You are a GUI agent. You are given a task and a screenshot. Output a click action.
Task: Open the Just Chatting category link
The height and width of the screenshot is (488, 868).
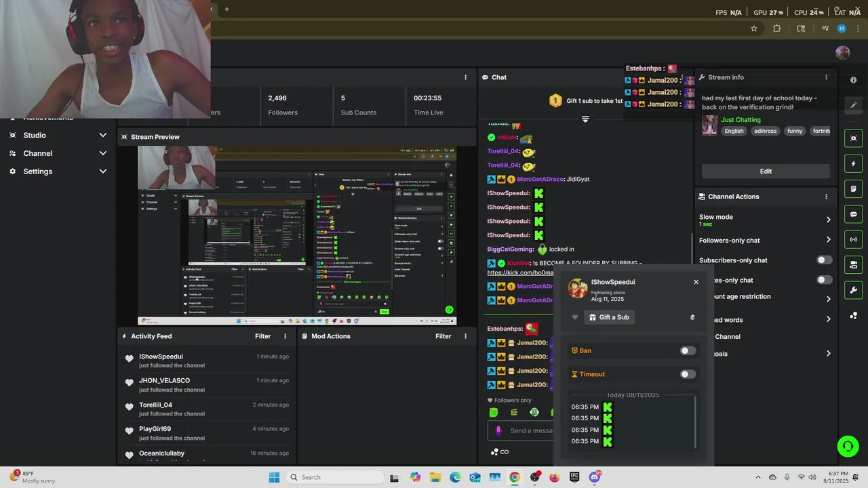click(x=741, y=120)
